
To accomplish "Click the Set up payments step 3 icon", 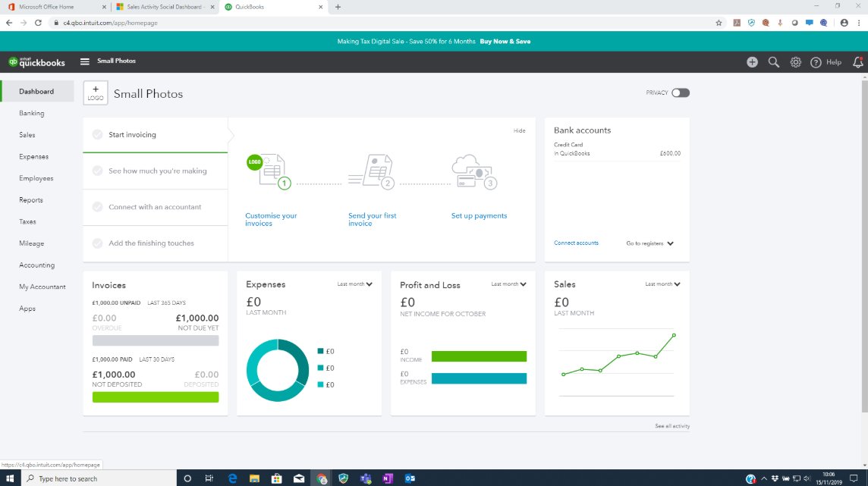I will pos(474,171).
